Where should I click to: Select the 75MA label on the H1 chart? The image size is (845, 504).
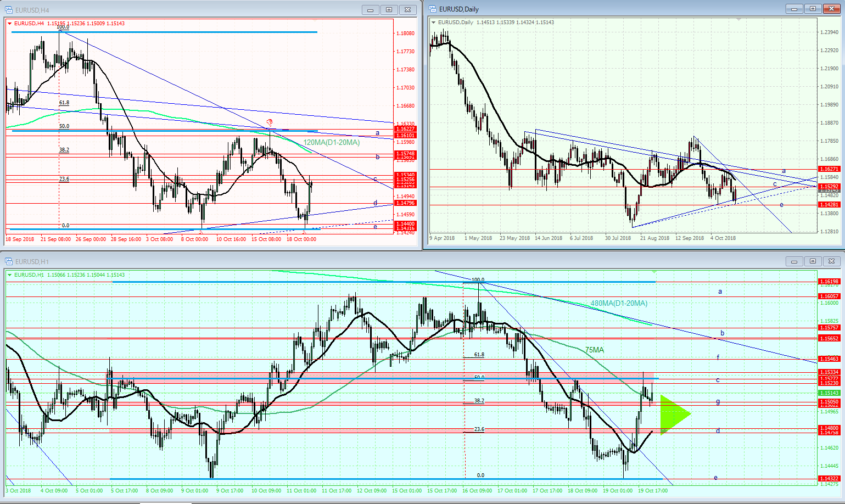(594, 350)
